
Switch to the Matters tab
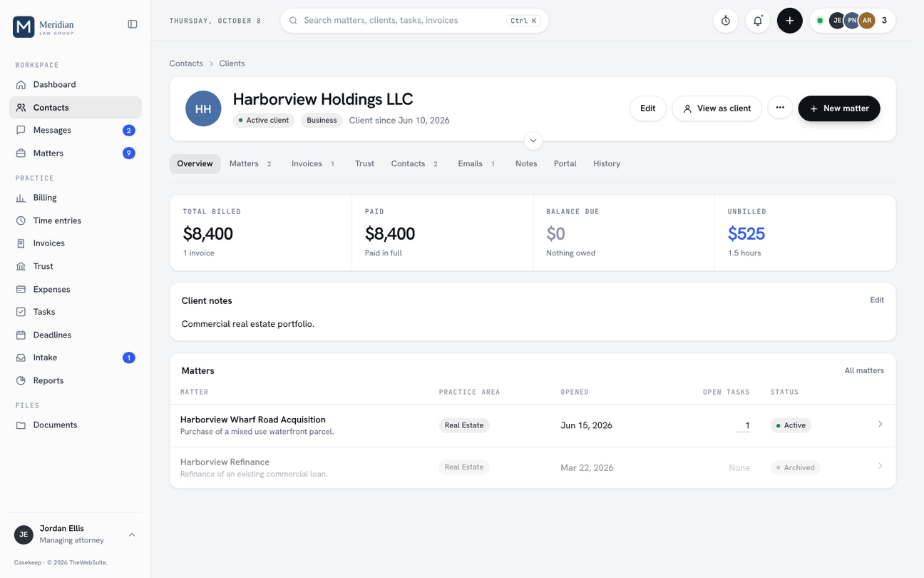[x=250, y=163]
